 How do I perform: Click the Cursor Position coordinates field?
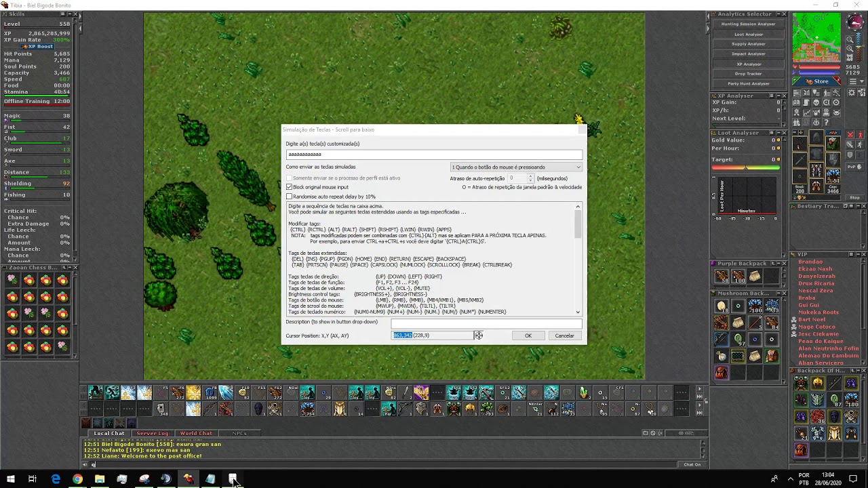click(x=432, y=335)
